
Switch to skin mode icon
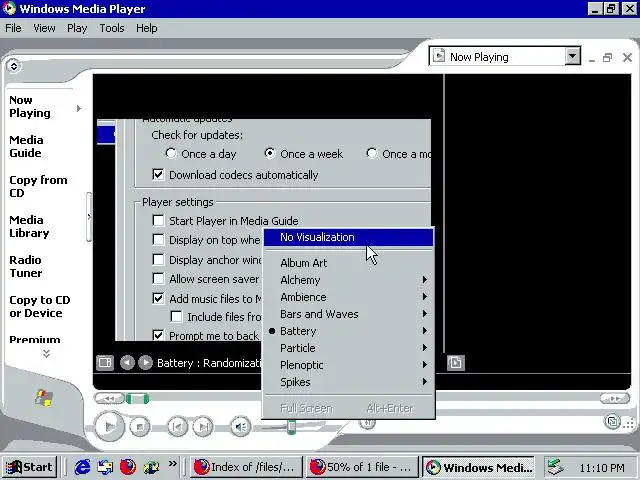point(612,422)
